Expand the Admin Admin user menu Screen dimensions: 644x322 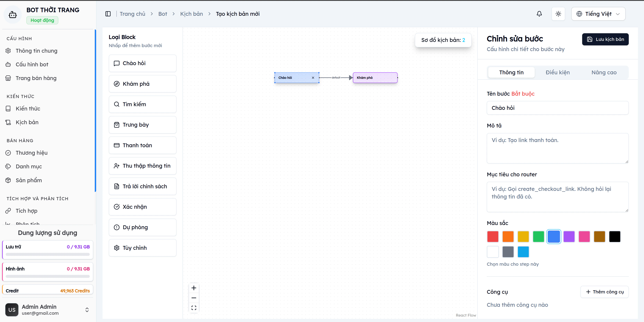point(87,310)
